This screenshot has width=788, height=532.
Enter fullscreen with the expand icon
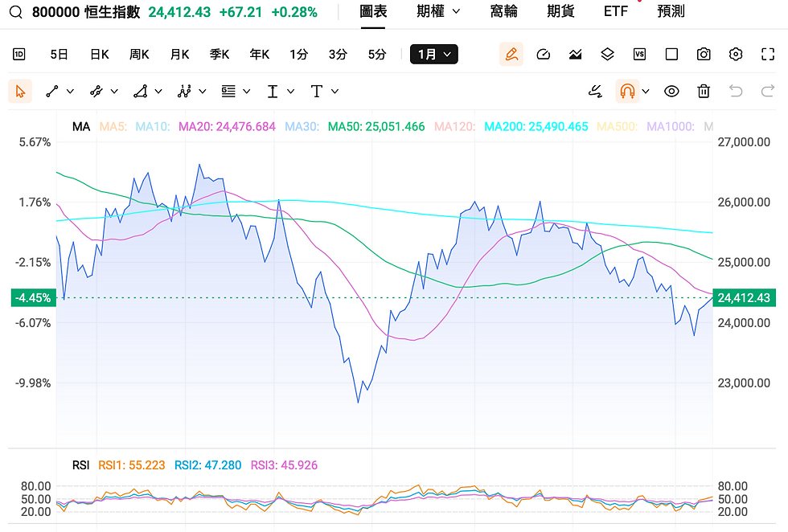pos(768,55)
